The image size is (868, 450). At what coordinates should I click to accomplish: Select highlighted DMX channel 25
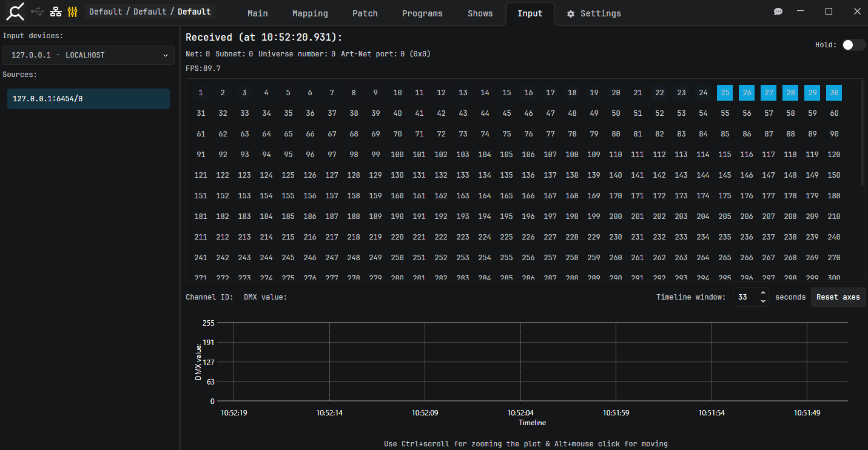pos(725,93)
